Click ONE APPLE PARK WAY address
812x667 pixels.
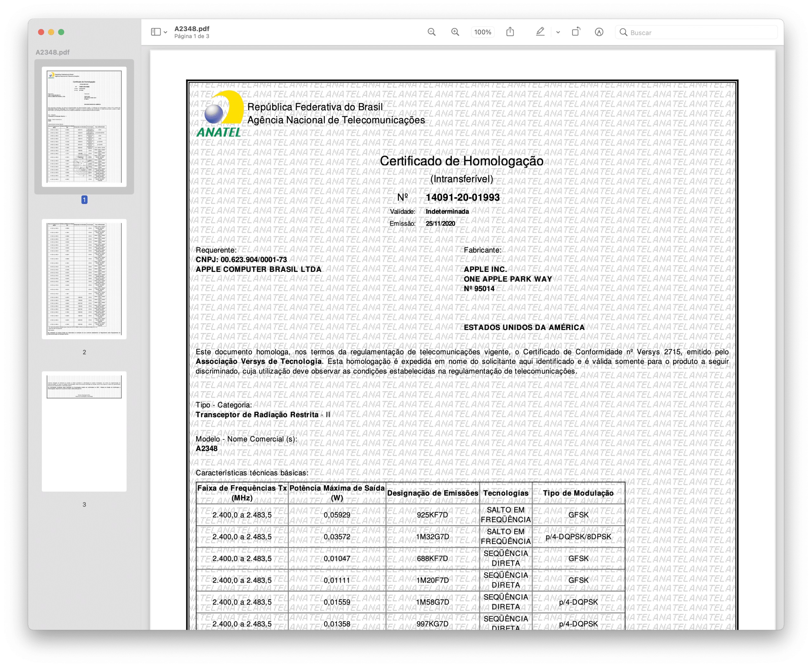point(507,279)
